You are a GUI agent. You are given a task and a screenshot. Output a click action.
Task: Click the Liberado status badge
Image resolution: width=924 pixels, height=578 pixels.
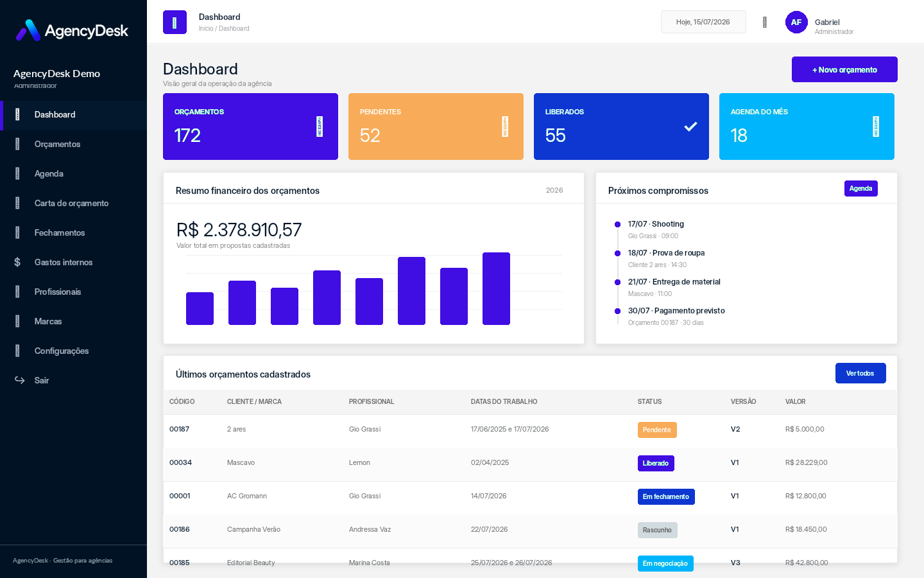pos(656,463)
